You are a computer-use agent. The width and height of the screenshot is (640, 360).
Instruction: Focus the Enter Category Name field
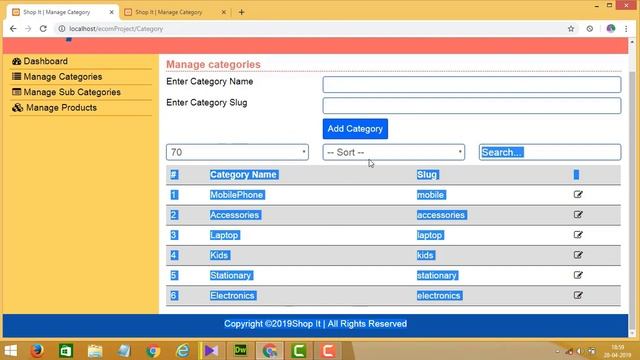pyautogui.click(x=472, y=84)
